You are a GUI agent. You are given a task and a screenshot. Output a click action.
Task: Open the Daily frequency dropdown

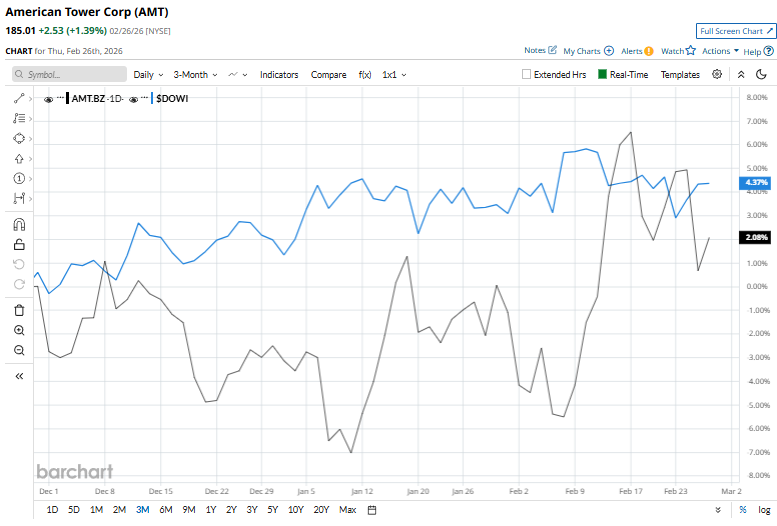[148, 74]
